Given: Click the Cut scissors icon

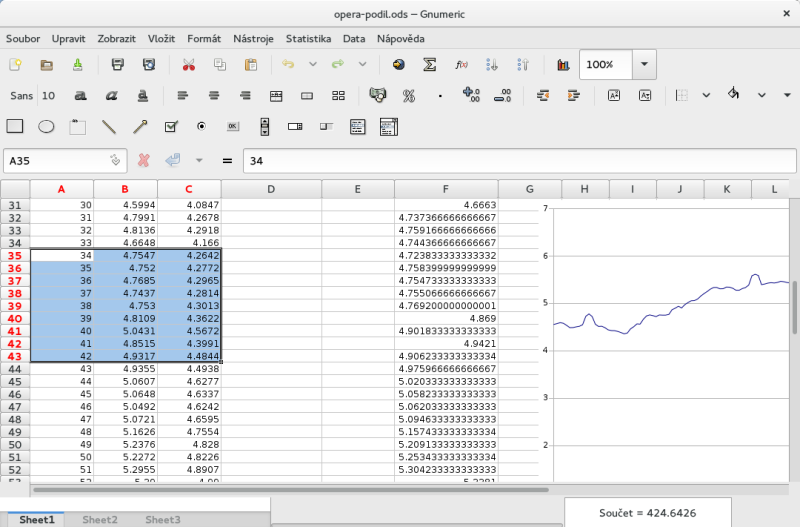Looking at the screenshot, I should [188, 65].
